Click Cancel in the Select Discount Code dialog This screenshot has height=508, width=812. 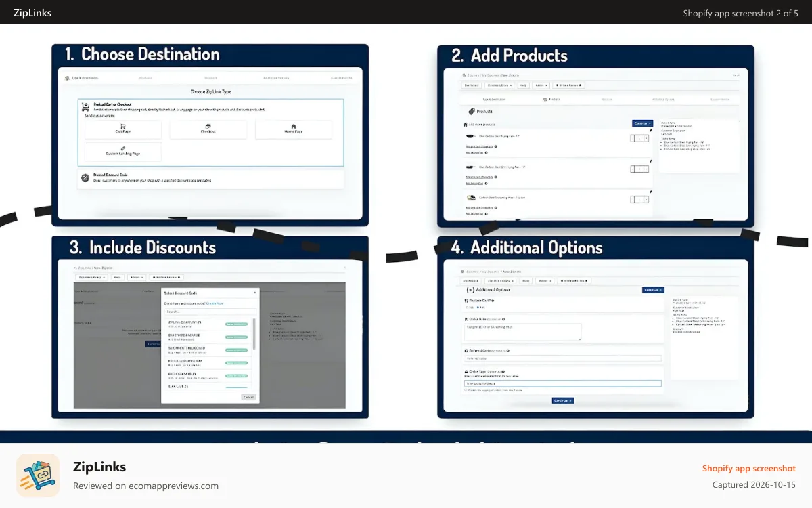click(x=248, y=397)
